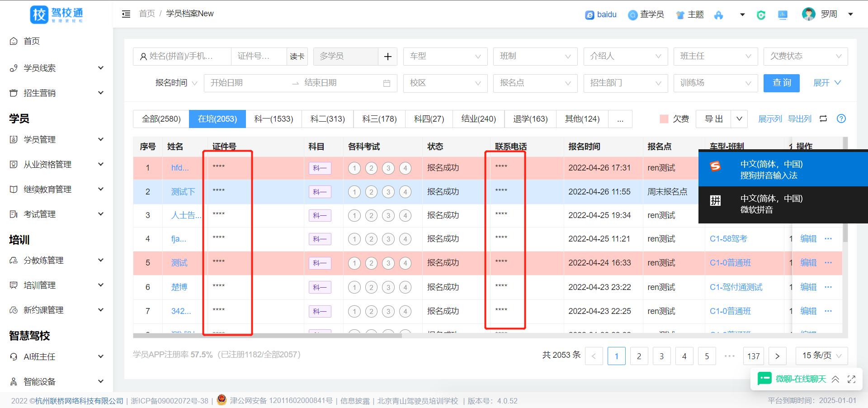Click the blue headset support icon
This screenshot has width=868, height=408.
tap(718, 15)
